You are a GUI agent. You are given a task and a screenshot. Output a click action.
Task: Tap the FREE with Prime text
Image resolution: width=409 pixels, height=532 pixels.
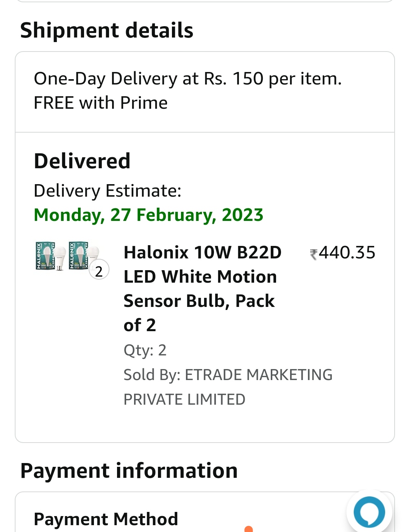coord(101,103)
